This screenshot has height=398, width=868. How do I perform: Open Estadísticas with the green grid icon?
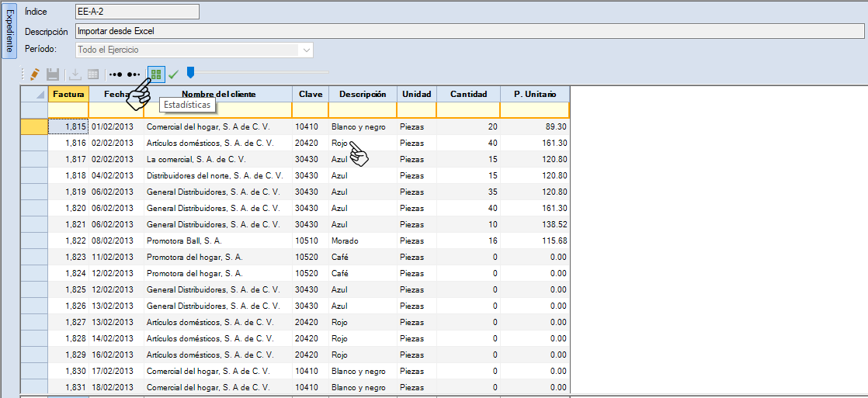point(156,74)
